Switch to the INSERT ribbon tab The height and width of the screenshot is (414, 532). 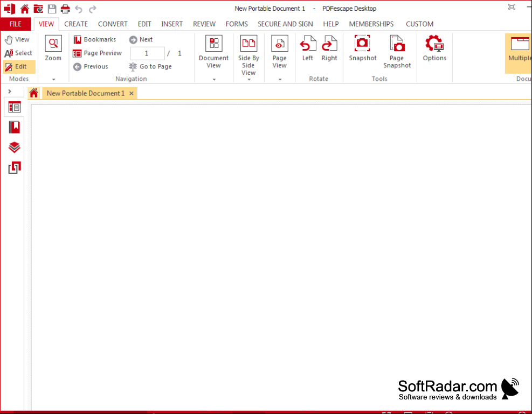point(172,24)
